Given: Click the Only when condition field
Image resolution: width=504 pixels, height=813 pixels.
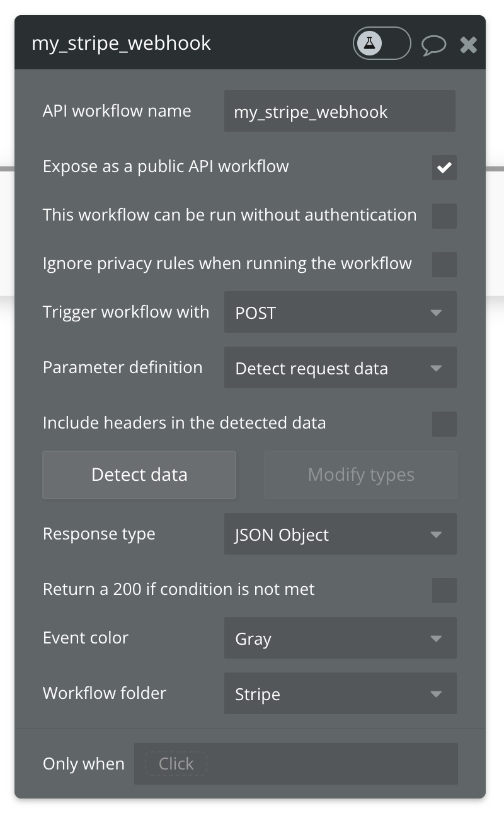Looking at the screenshot, I should point(296,764).
